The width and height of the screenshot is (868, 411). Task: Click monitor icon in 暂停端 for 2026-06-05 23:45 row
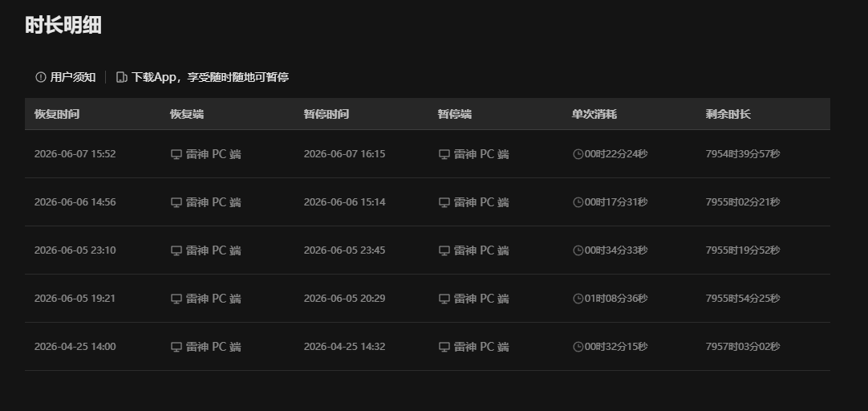pyautogui.click(x=444, y=250)
